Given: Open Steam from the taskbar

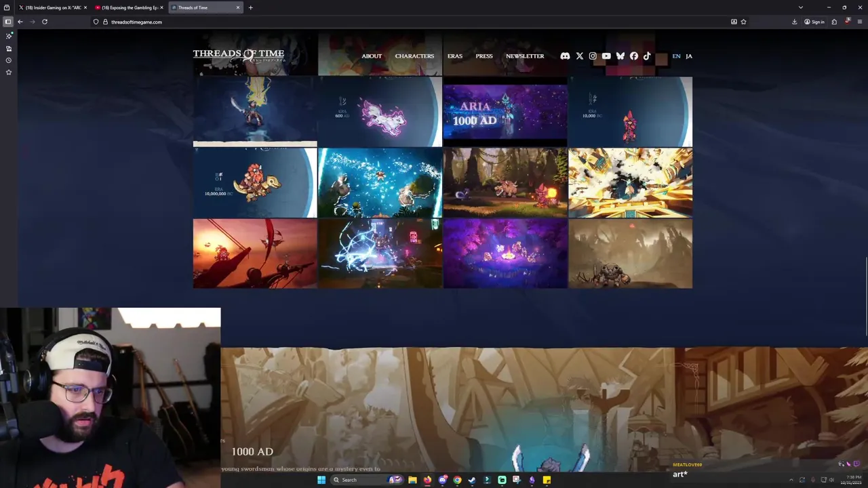Looking at the screenshot, I should 472,480.
